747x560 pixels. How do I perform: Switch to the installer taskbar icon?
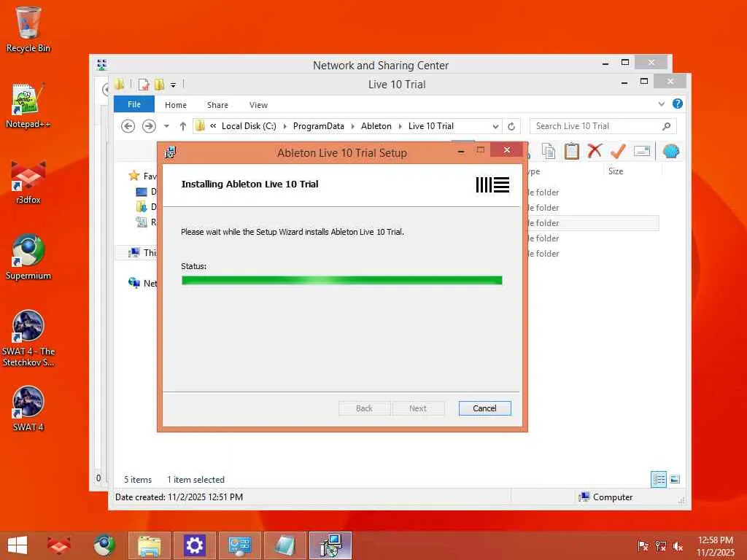point(330,545)
